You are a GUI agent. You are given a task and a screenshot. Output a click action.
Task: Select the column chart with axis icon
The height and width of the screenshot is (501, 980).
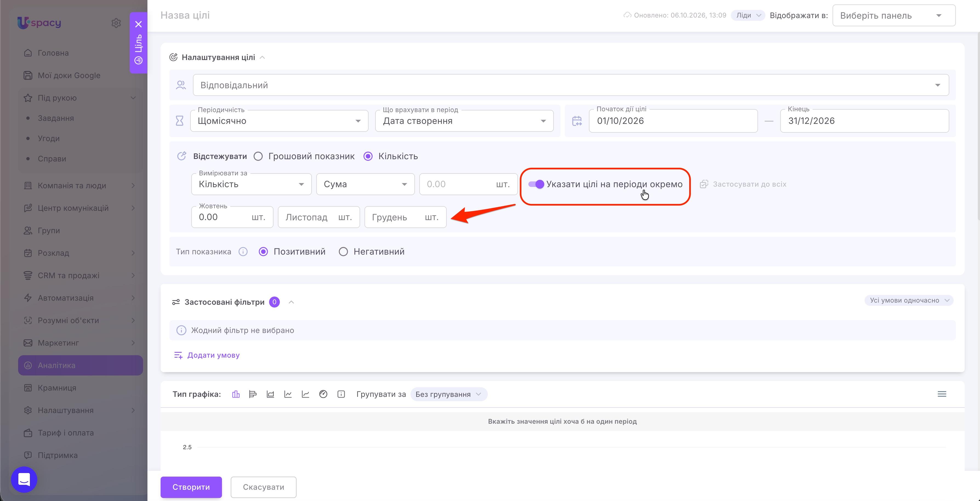[270, 394]
